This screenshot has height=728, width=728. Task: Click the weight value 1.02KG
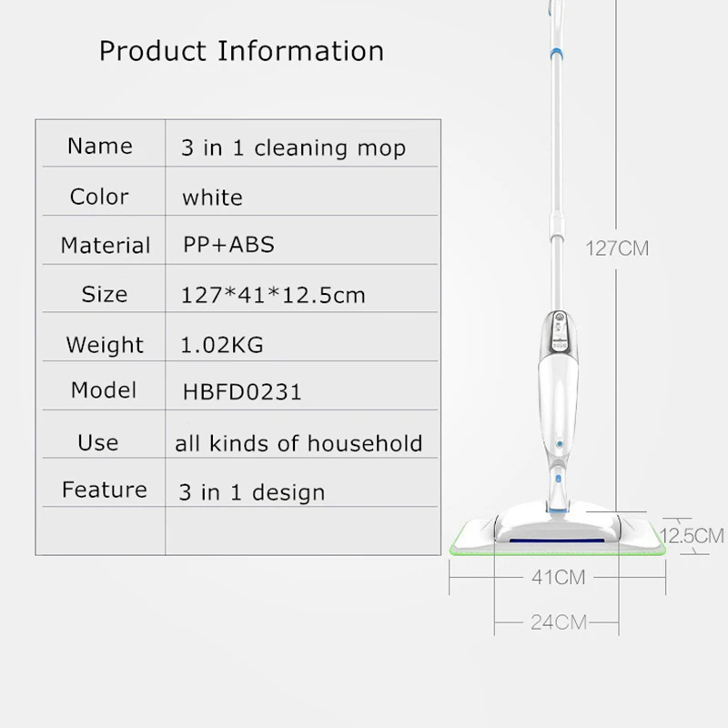pyautogui.click(x=222, y=345)
